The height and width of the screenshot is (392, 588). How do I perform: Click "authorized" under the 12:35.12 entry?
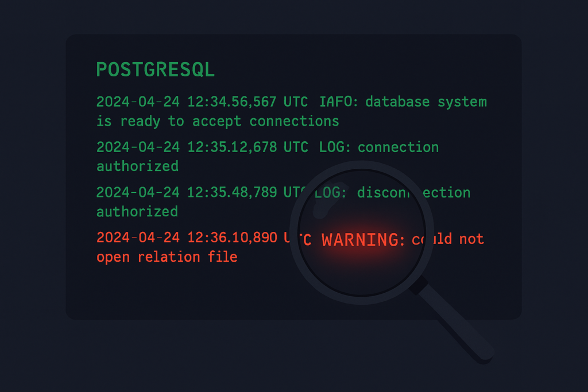(x=137, y=166)
